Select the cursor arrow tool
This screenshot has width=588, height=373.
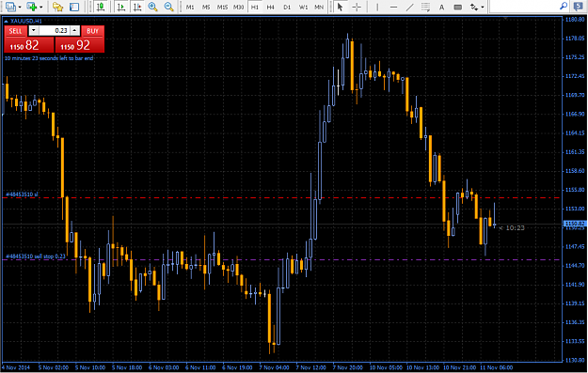pyautogui.click(x=341, y=7)
